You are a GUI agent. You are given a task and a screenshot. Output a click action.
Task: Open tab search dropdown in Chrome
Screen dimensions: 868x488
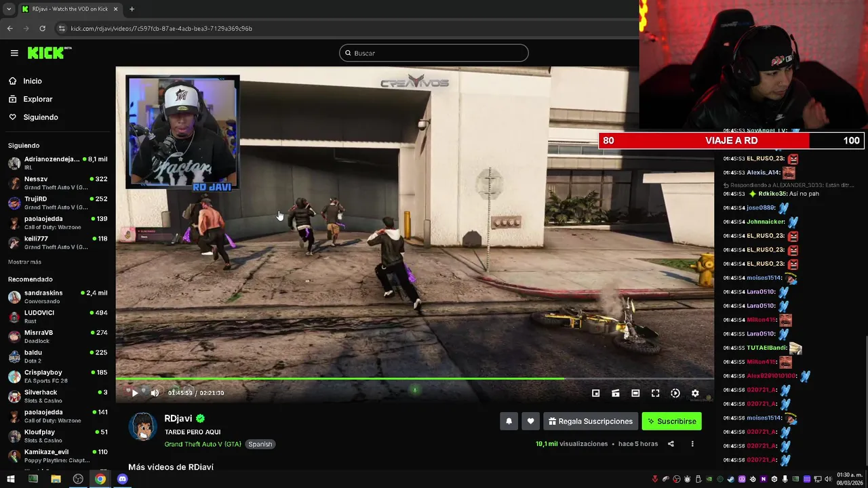click(x=9, y=9)
